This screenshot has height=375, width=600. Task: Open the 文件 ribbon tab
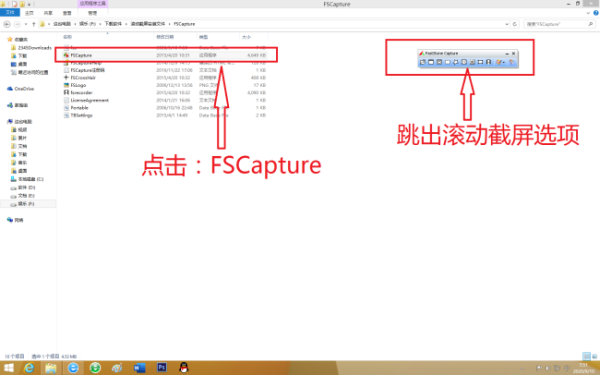(x=10, y=13)
